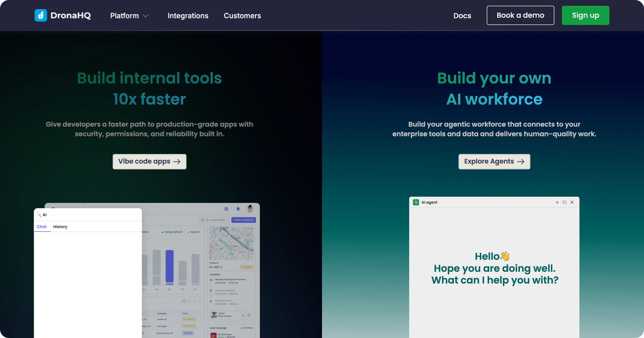
Task: Select the Chat tab
Action: point(41,227)
